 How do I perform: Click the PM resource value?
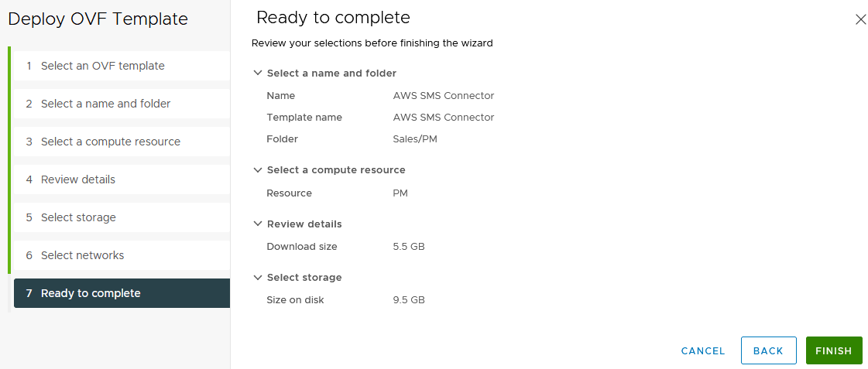pyautogui.click(x=400, y=193)
